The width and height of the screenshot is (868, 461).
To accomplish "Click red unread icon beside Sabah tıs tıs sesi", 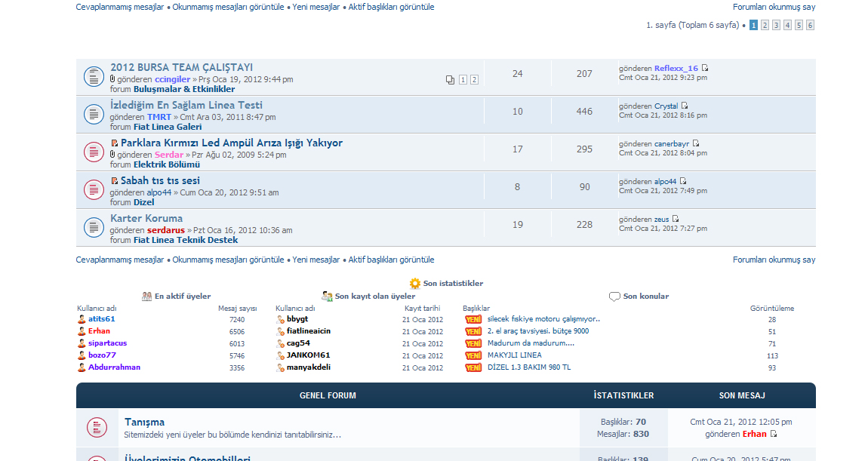I will (94, 189).
